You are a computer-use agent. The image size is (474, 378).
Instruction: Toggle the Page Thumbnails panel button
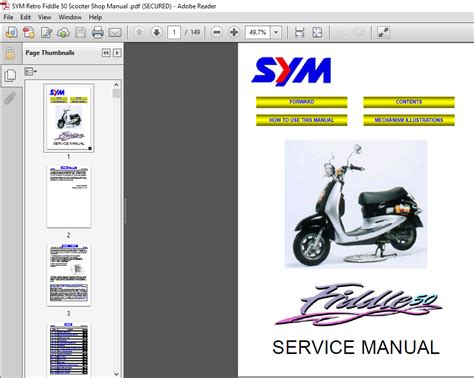[x=10, y=75]
